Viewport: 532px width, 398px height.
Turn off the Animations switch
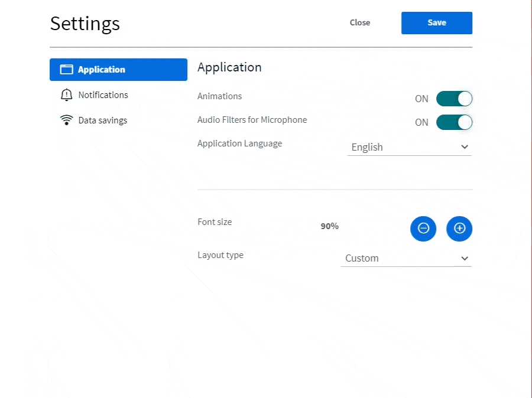click(454, 99)
